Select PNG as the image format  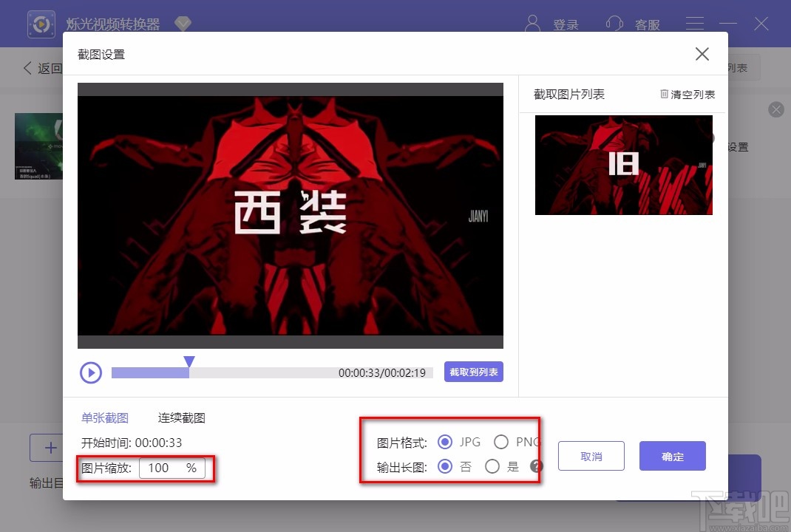pos(501,442)
